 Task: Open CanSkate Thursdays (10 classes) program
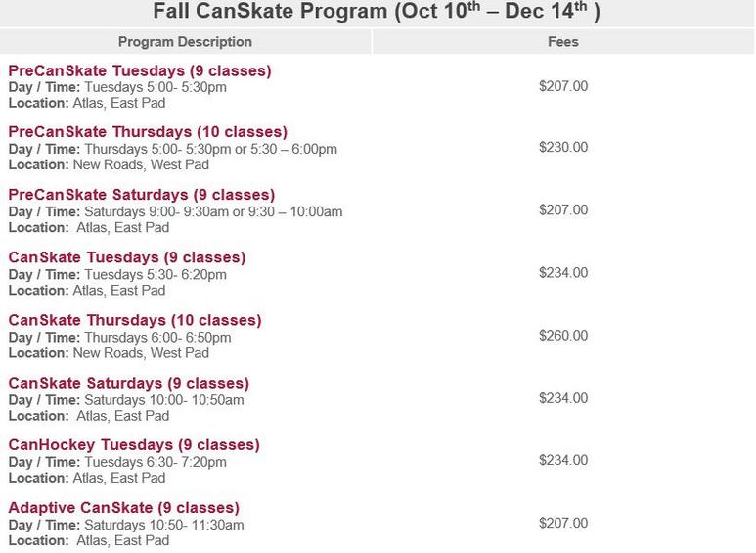135,320
